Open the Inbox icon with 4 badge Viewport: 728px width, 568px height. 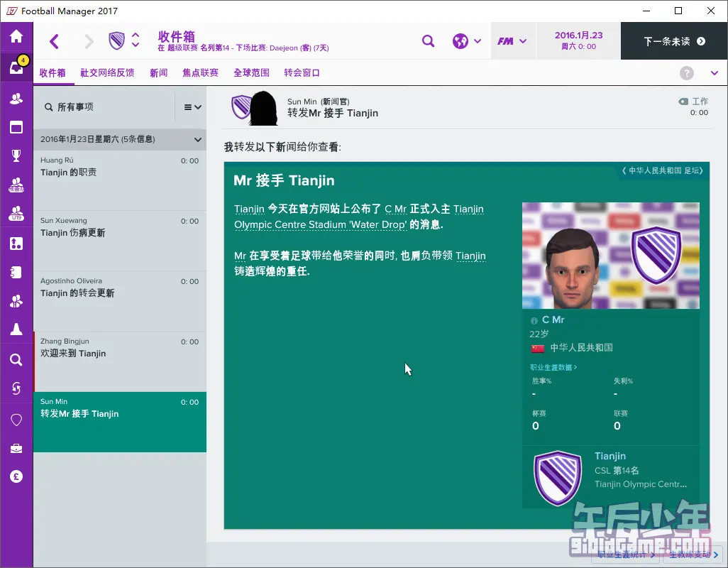[16, 67]
